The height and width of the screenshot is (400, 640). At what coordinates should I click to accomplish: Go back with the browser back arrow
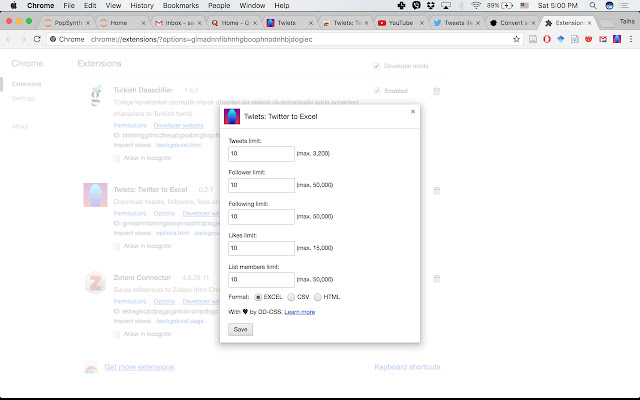[x=9, y=39]
